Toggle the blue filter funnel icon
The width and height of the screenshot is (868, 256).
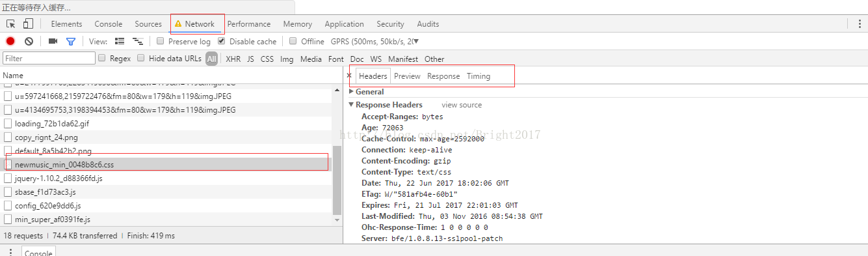point(71,41)
